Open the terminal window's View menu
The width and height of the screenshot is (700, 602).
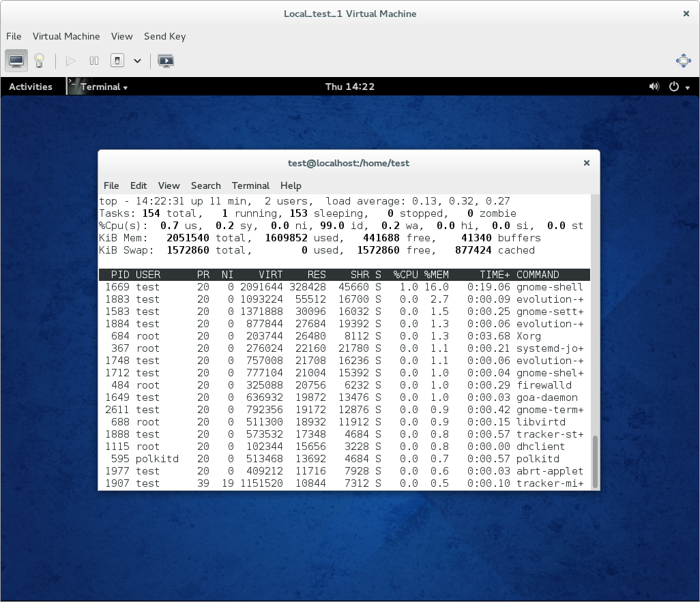(169, 185)
